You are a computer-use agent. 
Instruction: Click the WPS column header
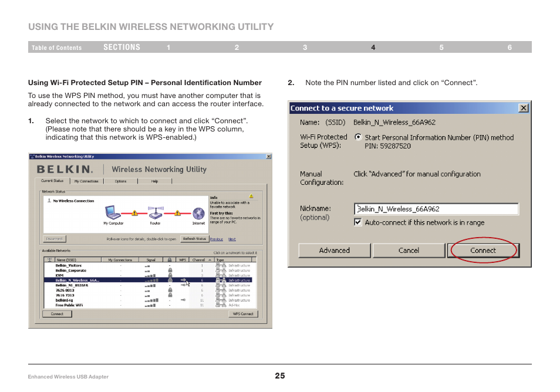tap(183, 259)
